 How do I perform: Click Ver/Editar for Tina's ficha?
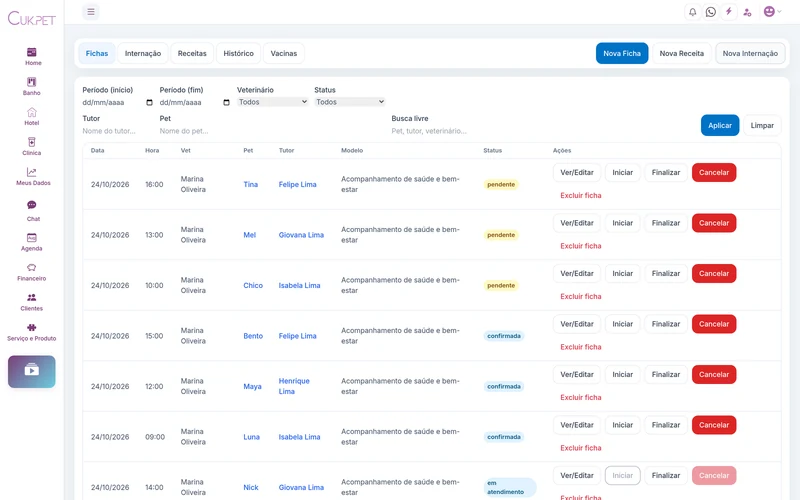[x=577, y=172]
